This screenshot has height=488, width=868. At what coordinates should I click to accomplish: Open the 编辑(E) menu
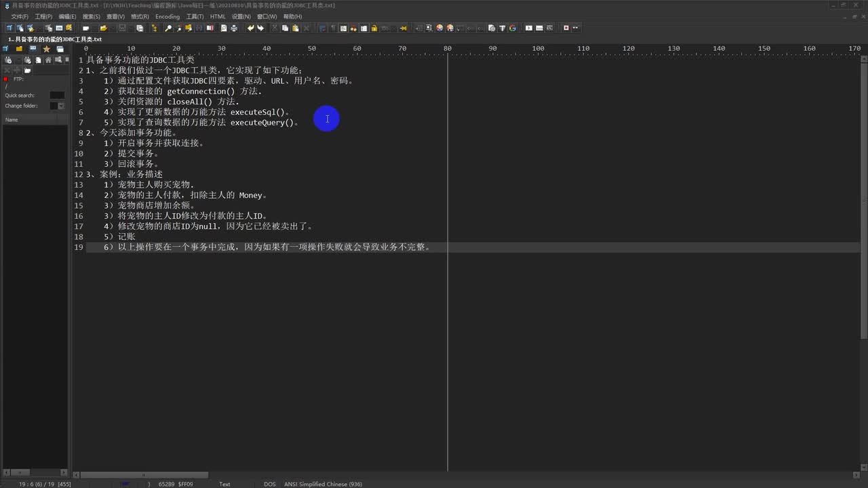(67, 16)
